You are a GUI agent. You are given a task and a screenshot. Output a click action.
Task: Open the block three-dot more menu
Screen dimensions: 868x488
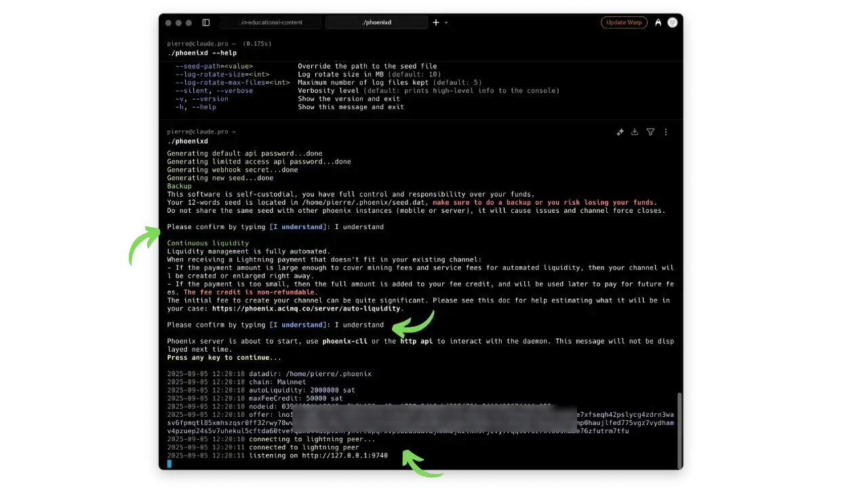click(x=666, y=132)
